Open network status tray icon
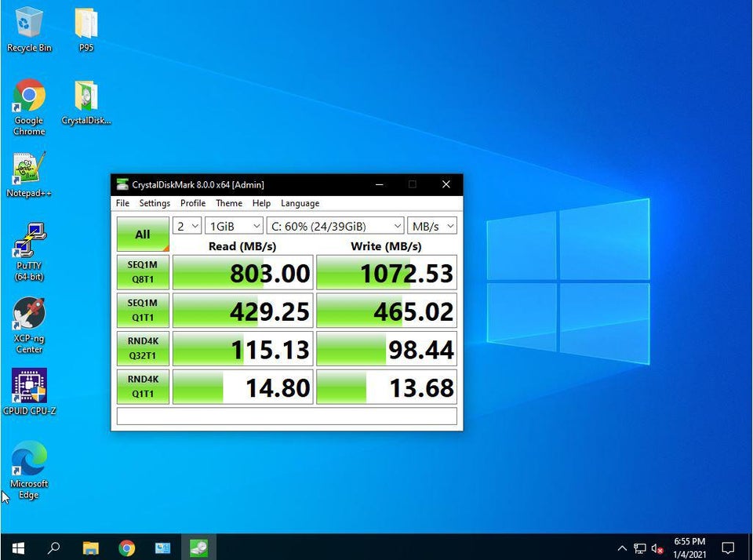 pos(640,548)
